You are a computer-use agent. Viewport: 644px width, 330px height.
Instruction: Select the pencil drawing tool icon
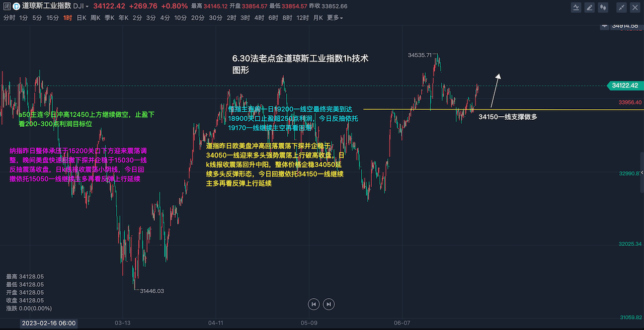589,7
